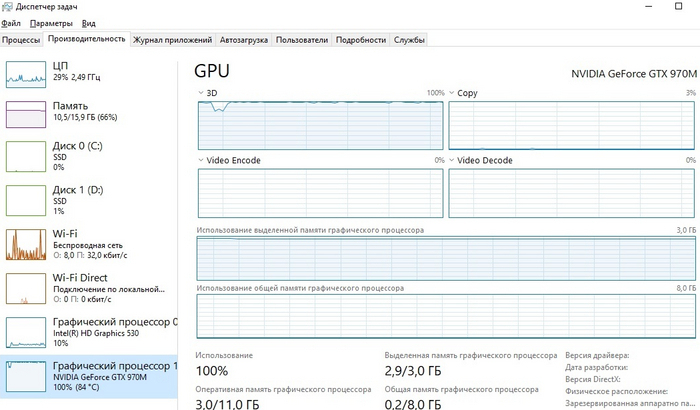
Task: Select the Память memory graph thumbnail
Action: [27, 114]
